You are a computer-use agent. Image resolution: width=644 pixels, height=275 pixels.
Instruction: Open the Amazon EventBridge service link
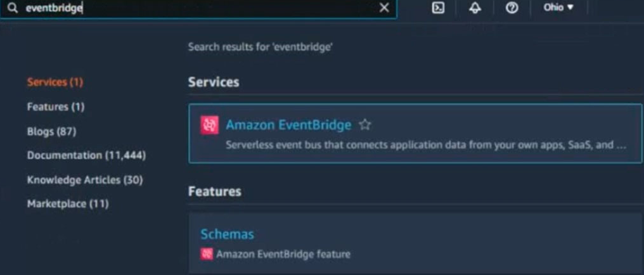tap(288, 125)
